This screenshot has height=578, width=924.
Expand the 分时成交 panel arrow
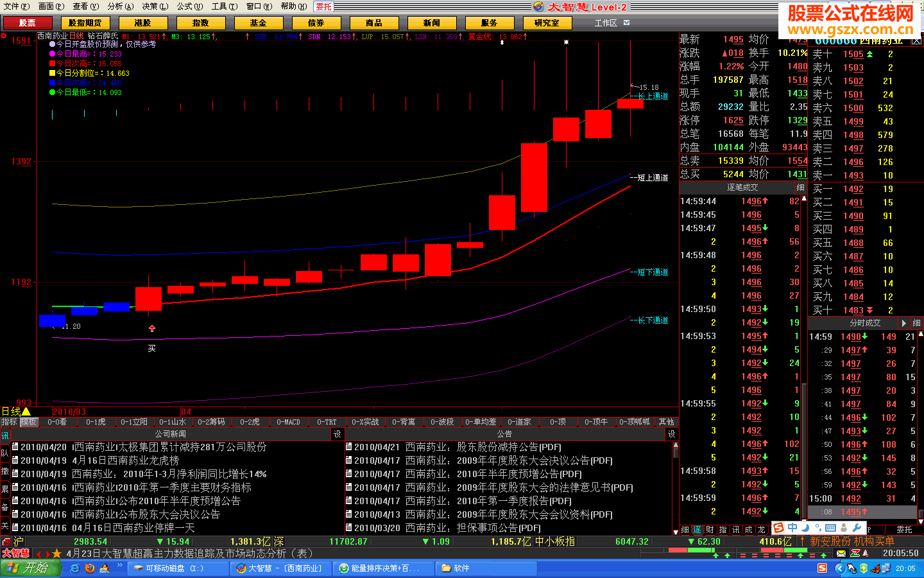tap(903, 323)
